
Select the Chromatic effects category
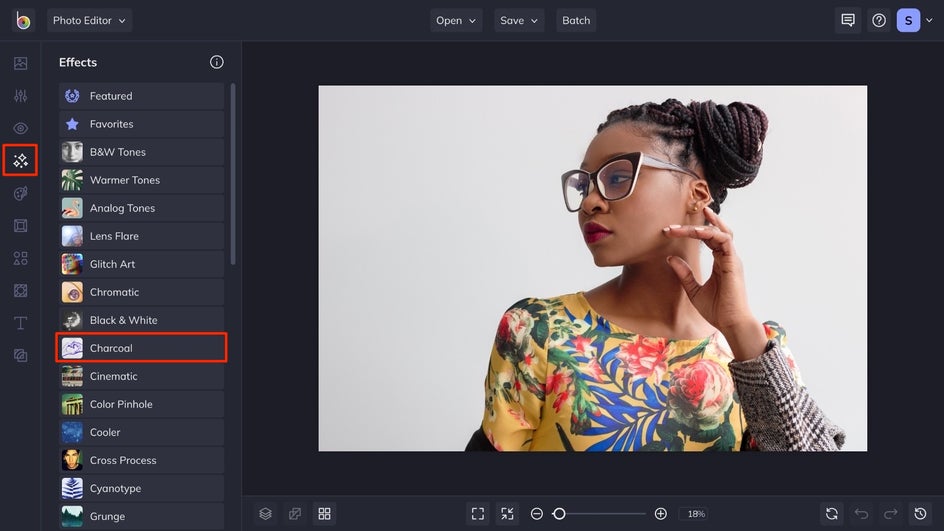141,292
